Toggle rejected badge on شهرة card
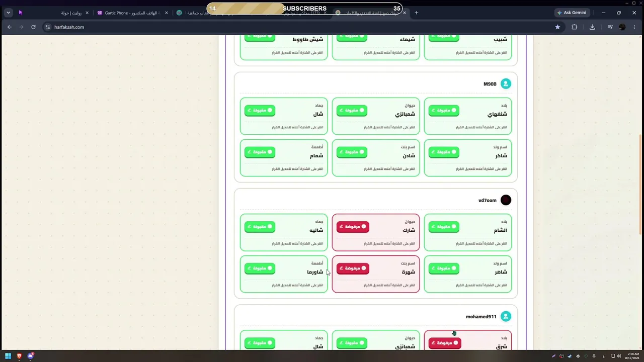This screenshot has height=362, width=644. point(353,268)
